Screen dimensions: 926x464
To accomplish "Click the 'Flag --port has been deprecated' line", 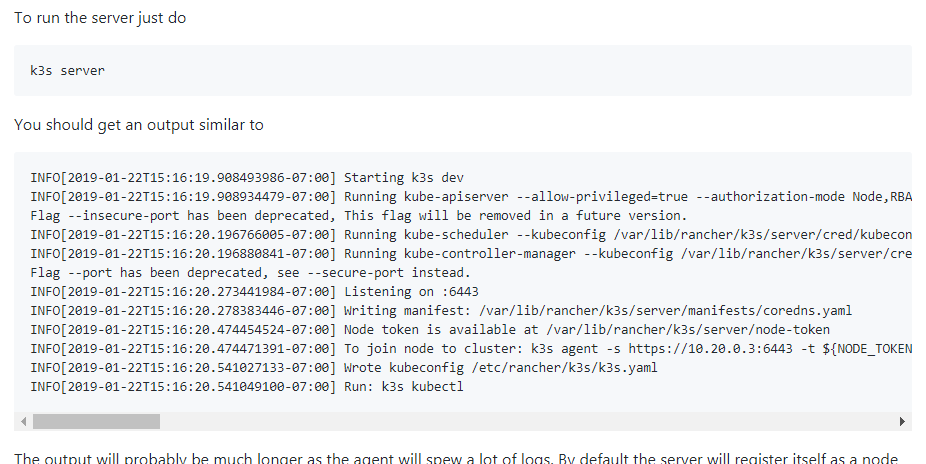I will click(x=250, y=273).
